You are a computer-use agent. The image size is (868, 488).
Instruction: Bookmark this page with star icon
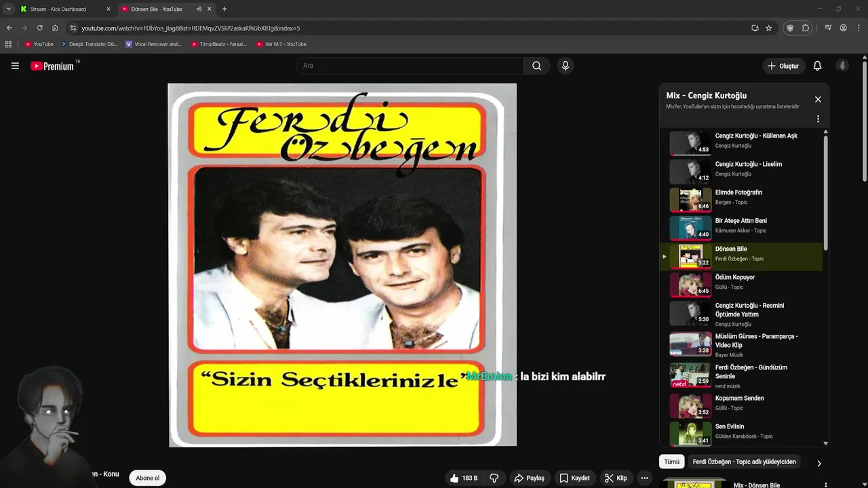tap(768, 28)
